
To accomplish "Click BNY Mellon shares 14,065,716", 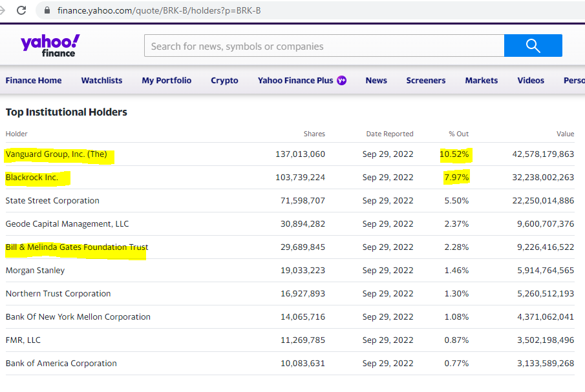I will tap(303, 316).
